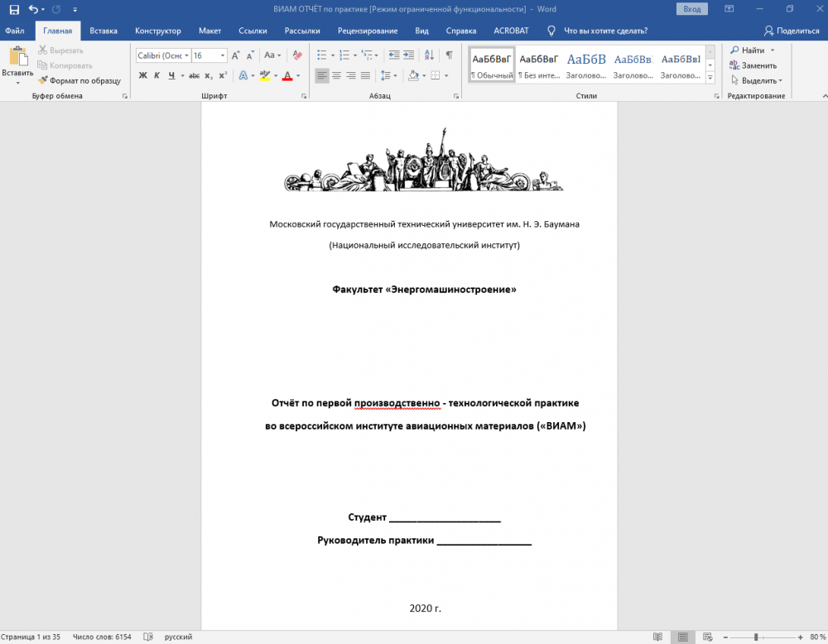The image size is (828, 644).
Task: Click the 80 % zoom level
Action: pos(817,637)
